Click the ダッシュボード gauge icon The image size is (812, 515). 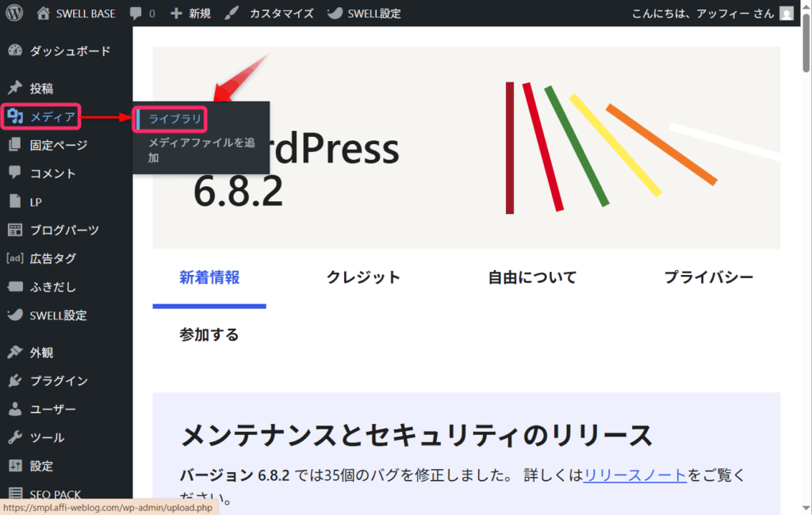15,51
